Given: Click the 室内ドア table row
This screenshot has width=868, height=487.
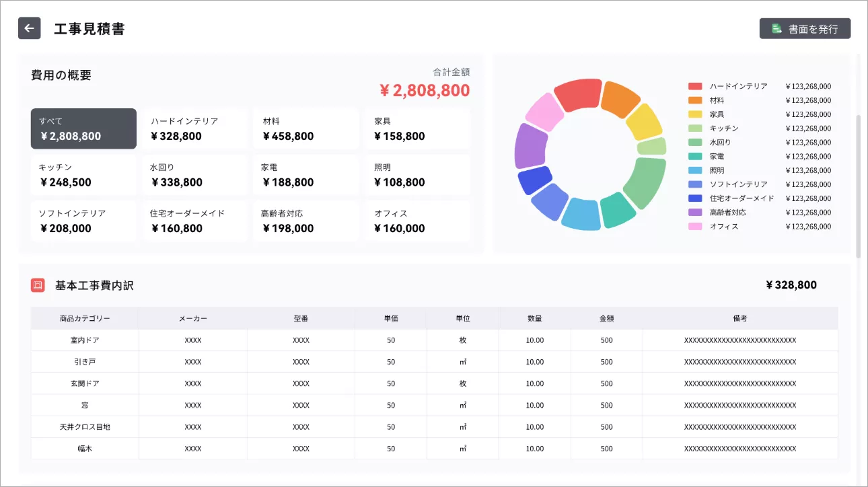Looking at the screenshot, I should click(x=435, y=340).
